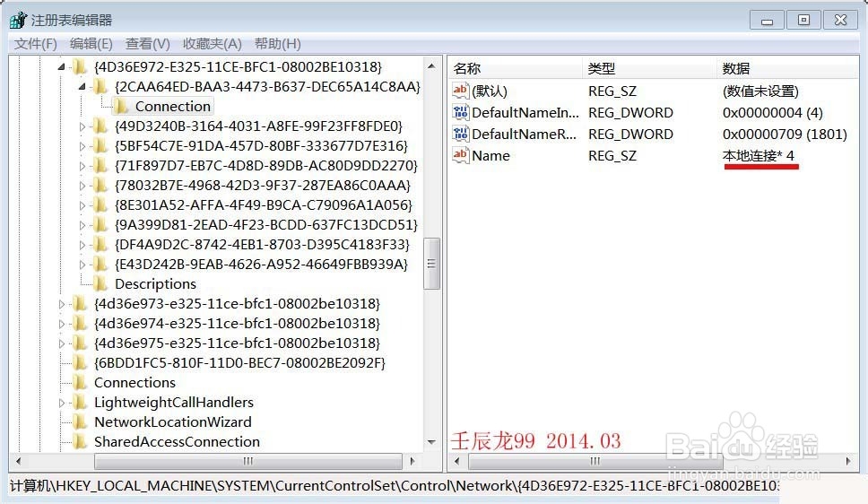This screenshot has height=504, width=868.
Task: Expand the {DF4A9D2C-8742-4EB1-8703-D395C4183F33} key
Action: coord(82,245)
